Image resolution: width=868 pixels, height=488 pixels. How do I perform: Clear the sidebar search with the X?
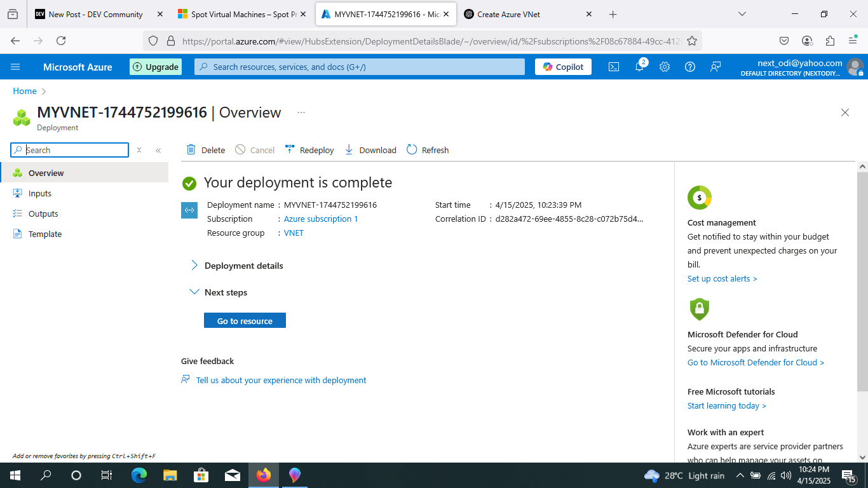[139, 150]
